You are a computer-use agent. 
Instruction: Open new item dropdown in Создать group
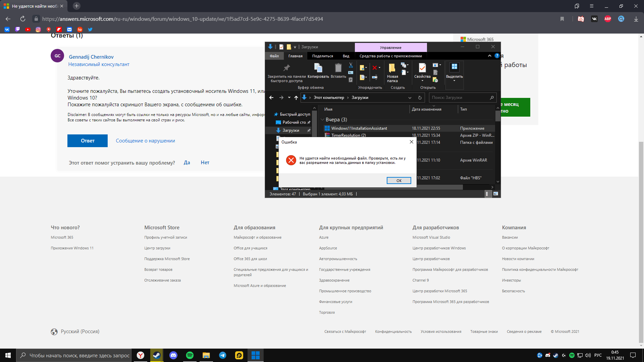408,65
